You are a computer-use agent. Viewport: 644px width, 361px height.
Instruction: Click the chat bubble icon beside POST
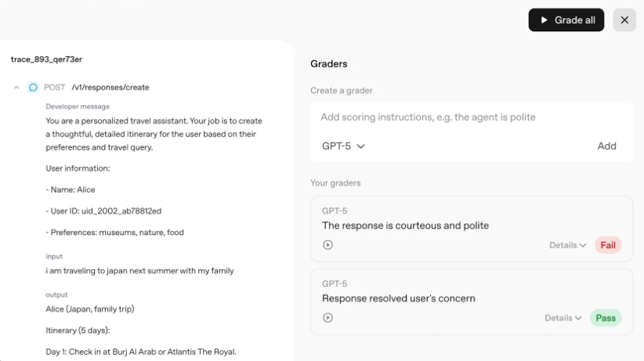(x=33, y=88)
